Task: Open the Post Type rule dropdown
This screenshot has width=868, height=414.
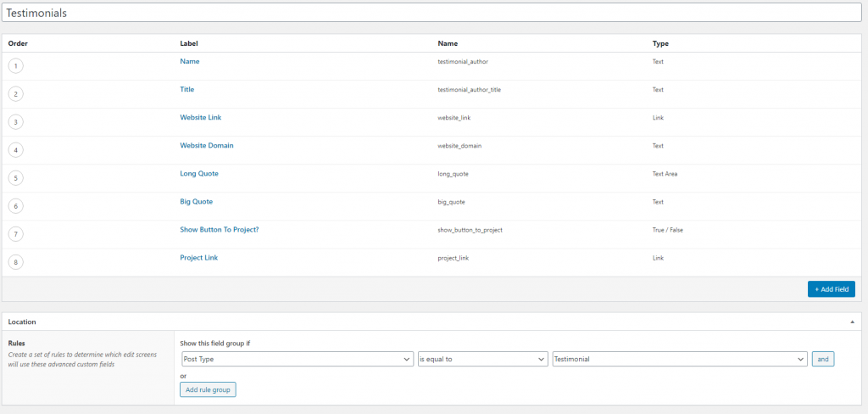Action: pos(298,359)
